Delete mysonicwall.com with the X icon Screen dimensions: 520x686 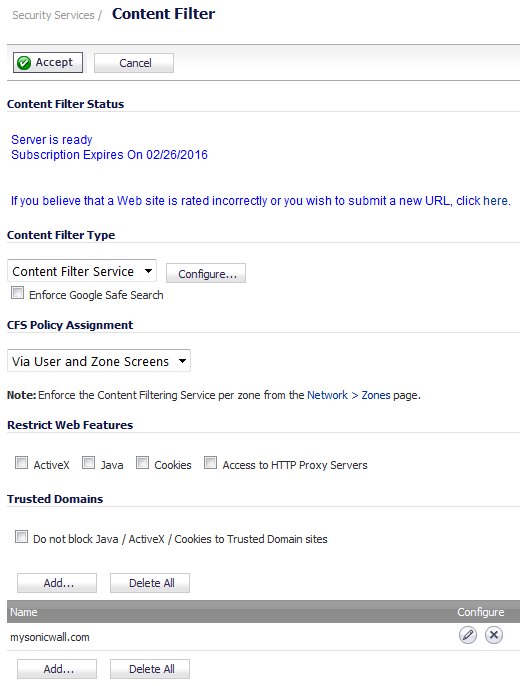[494, 635]
